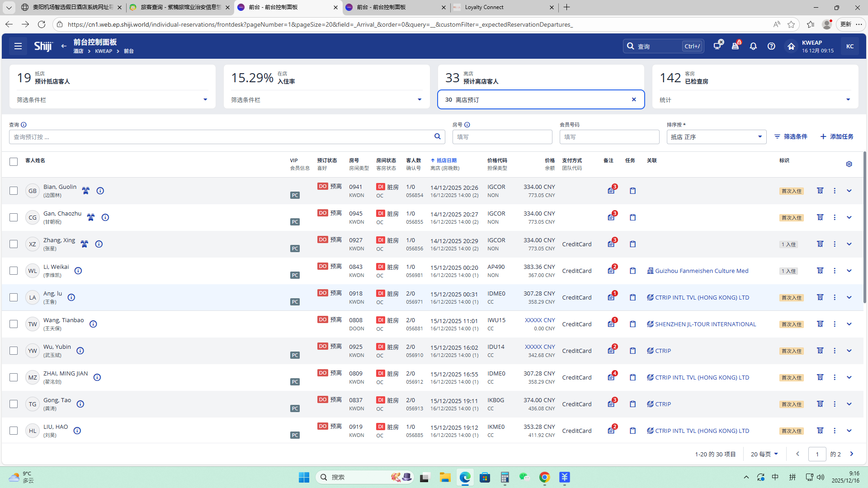Click the 查询预订 search input field
The image size is (868, 488).
pyautogui.click(x=222, y=137)
